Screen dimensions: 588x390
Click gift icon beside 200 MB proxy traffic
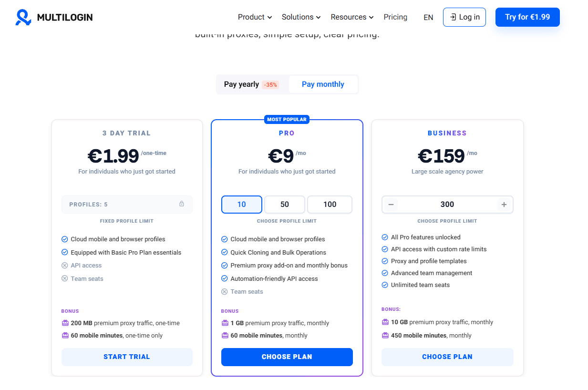pos(65,323)
